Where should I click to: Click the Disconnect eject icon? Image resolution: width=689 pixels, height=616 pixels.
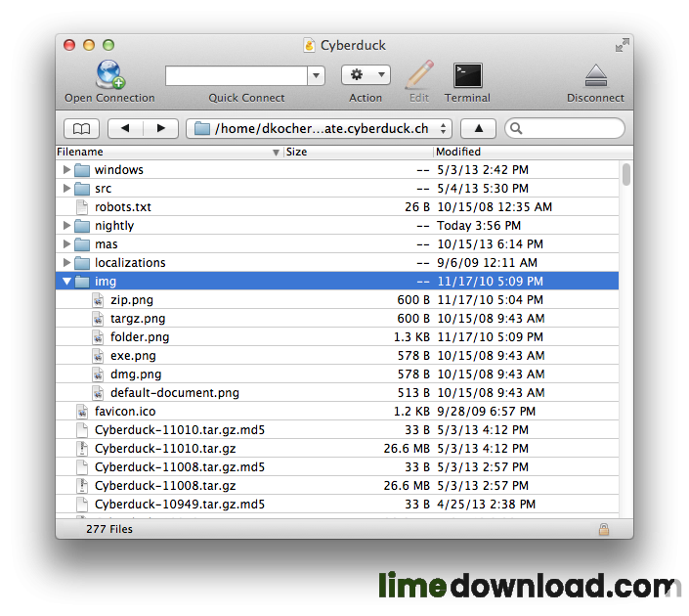595,75
